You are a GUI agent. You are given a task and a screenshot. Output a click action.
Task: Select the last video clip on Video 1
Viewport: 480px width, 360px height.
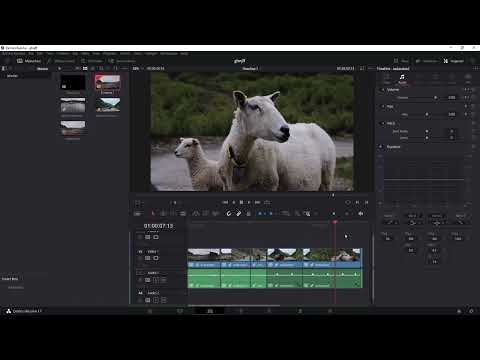(x=332, y=258)
